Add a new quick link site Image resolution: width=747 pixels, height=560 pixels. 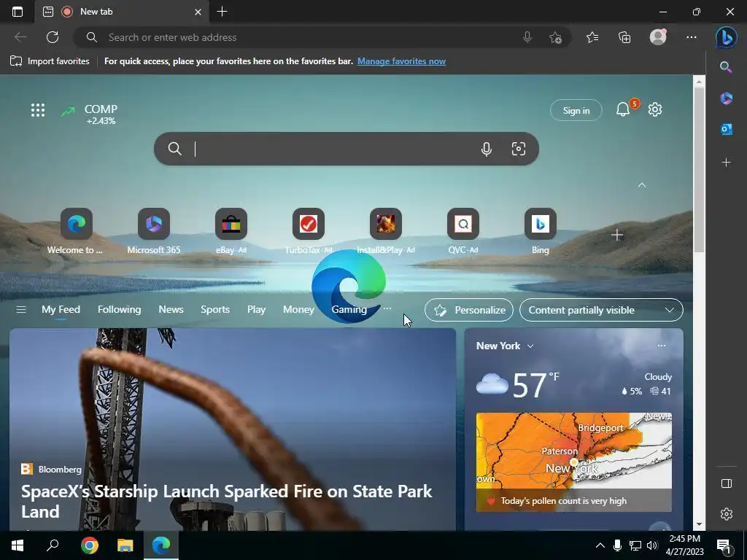tap(617, 235)
